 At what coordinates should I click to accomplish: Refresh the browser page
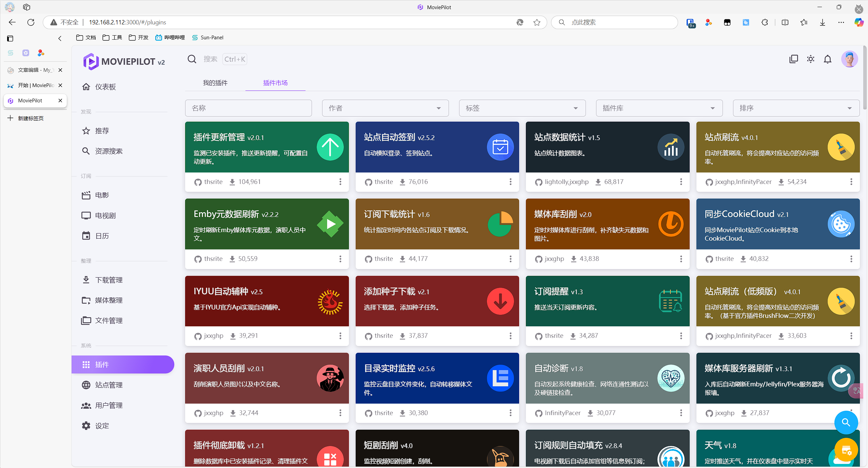pos(31,22)
